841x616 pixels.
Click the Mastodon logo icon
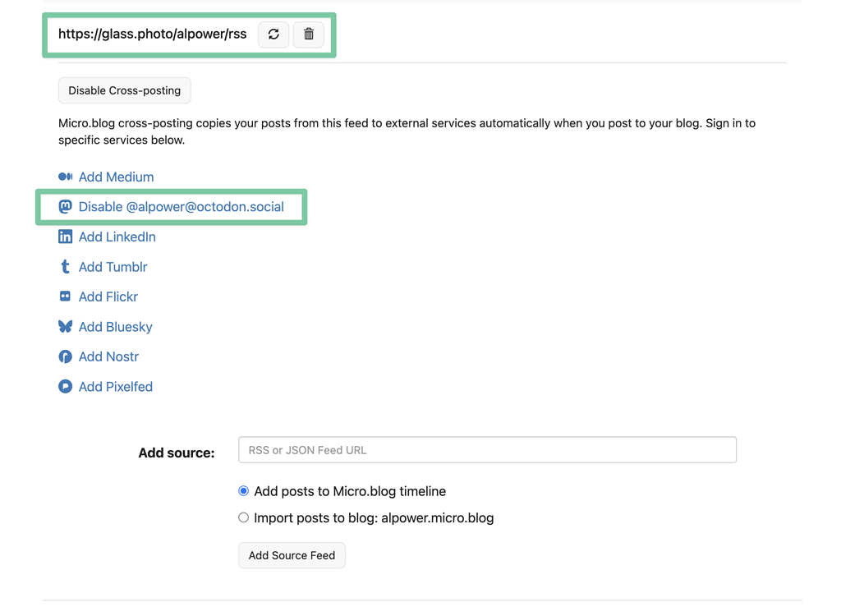click(66, 207)
